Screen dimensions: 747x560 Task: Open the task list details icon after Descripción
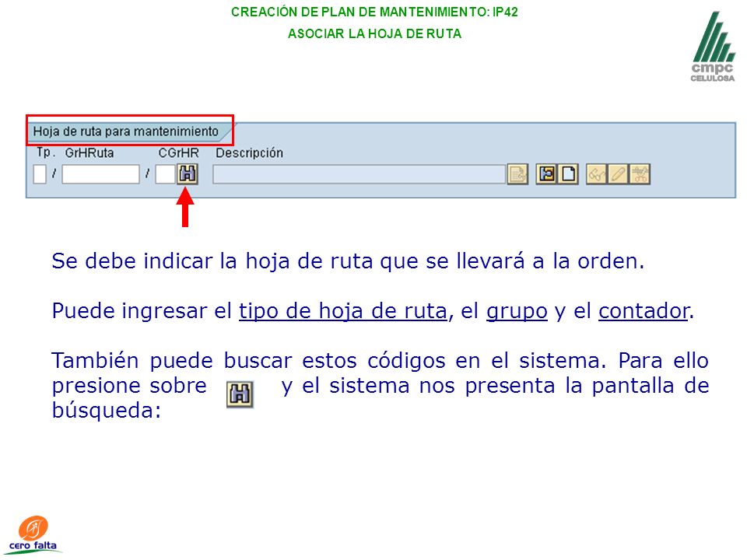[517, 173]
